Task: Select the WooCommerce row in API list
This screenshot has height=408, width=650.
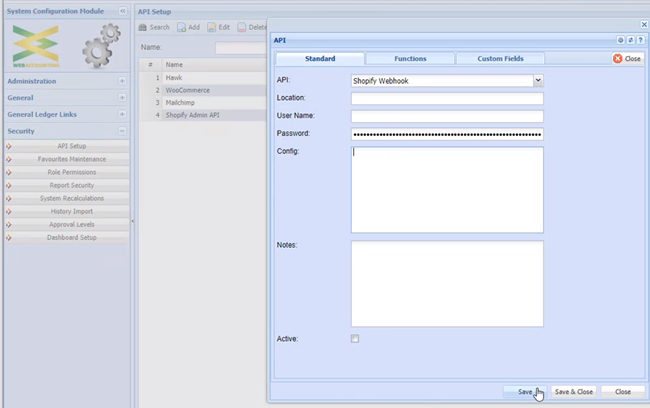Action: tap(200, 90)
